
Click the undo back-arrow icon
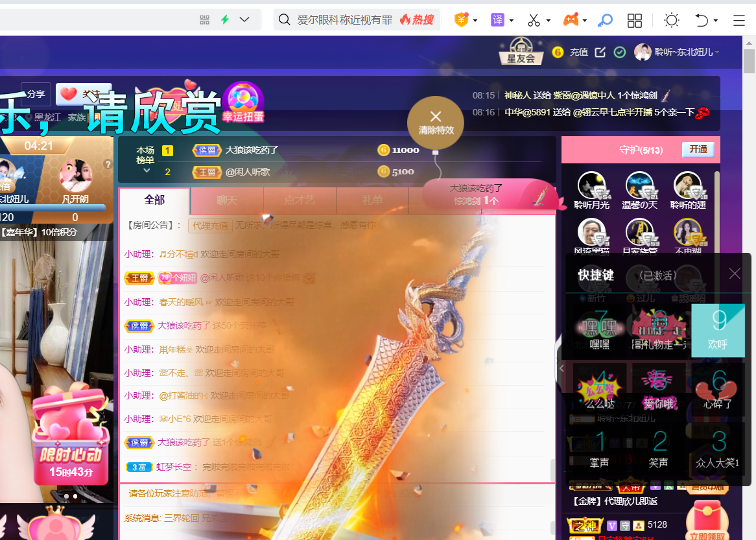[x=702, y=19]
